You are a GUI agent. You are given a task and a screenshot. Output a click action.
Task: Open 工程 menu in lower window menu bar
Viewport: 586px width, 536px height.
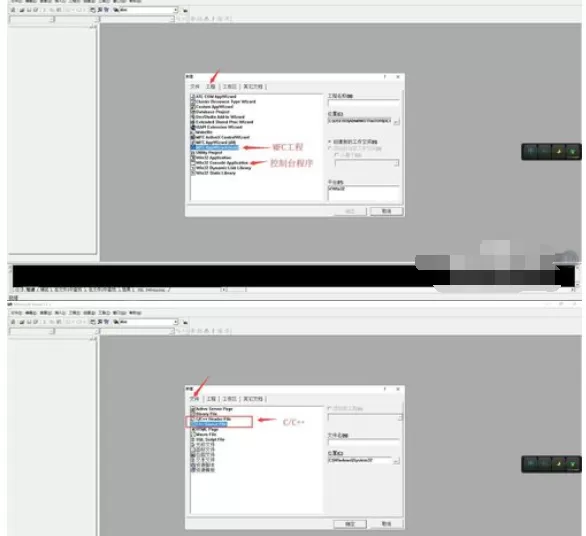tap(74, 313)
